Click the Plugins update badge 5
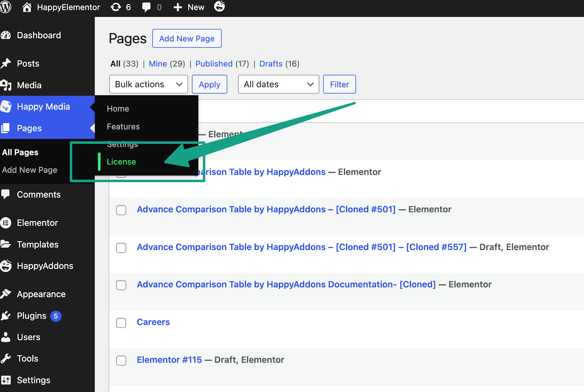Viewport: 584px width, 392px height. [x=56, y=316]
